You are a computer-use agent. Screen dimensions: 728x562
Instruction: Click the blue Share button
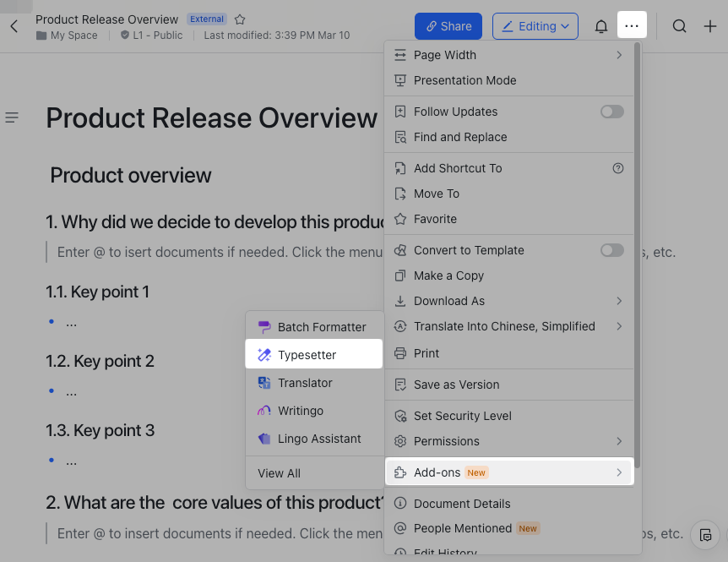pyautogui.click(x=448, y=26)
